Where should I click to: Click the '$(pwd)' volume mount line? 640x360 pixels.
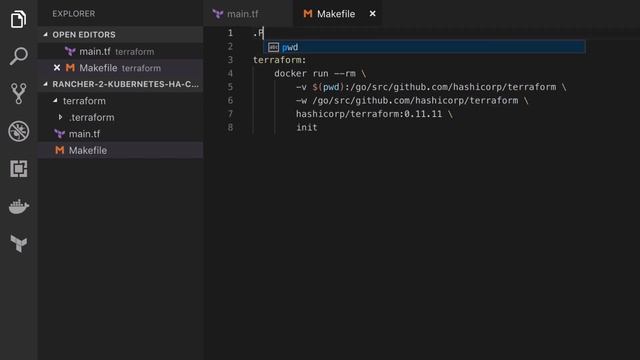tap(431, 87)
